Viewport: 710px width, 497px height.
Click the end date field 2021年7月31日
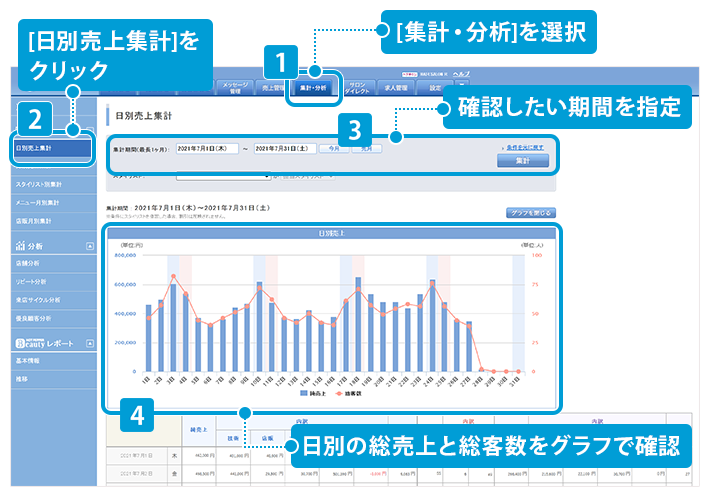285,148
